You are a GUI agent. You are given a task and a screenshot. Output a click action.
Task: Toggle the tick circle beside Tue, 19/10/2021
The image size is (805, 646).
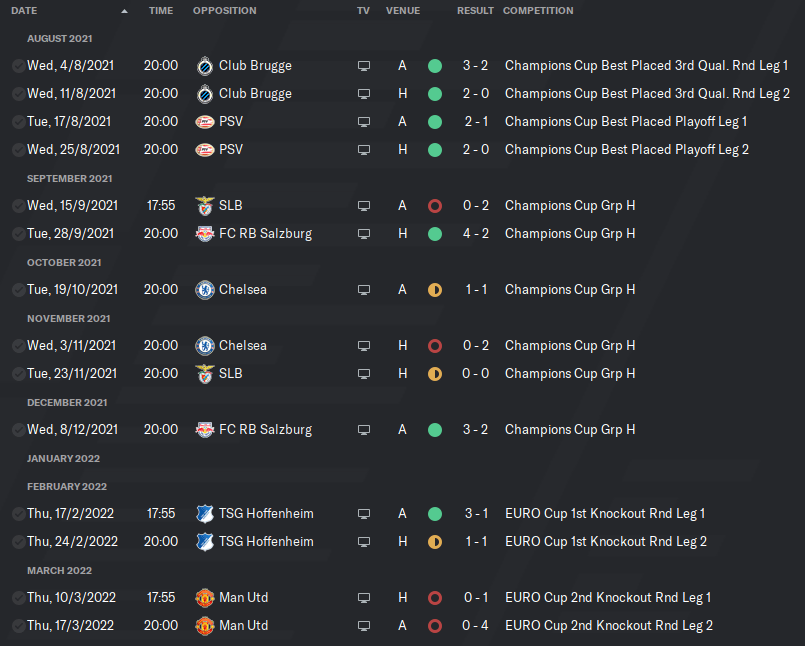(19, 290)
